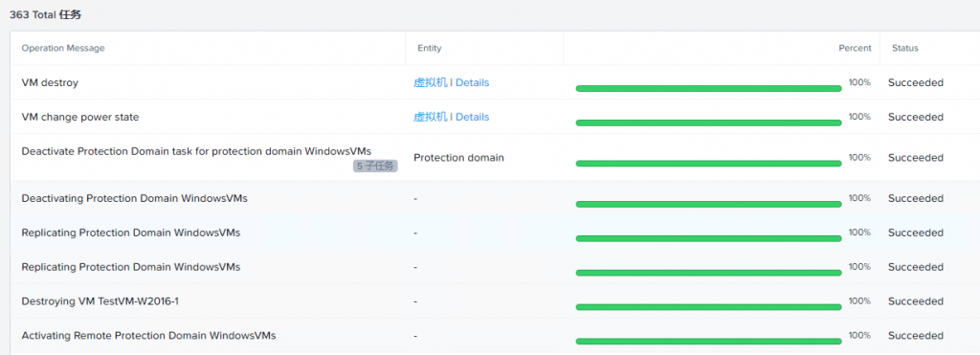Select the VM destroy task text
The height and width of the screenshot is (355, 980).
click(x=50, y=82)
